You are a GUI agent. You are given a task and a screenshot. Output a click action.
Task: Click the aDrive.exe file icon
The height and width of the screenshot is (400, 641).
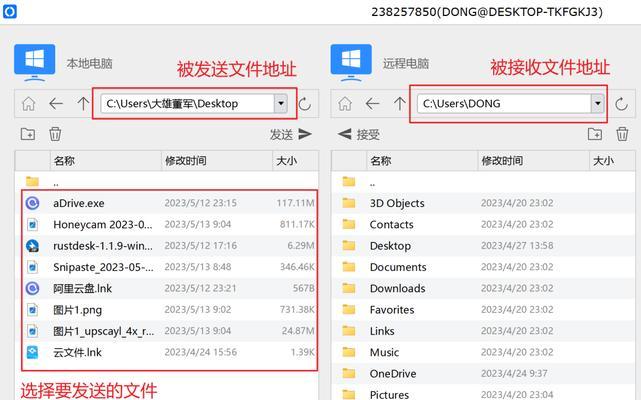pos(32,203)
